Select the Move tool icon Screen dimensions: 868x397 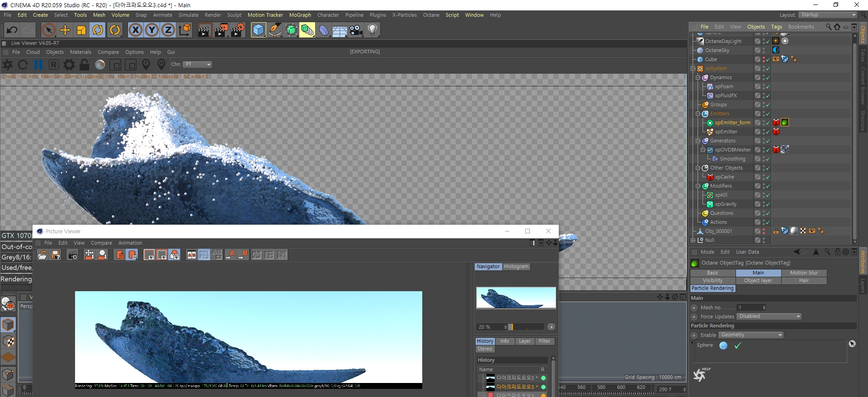pyautogui.click(x=65, y=30)
